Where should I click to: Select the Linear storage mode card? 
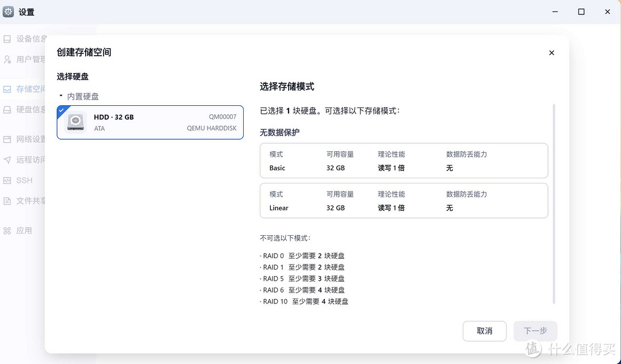pos(403,201)
